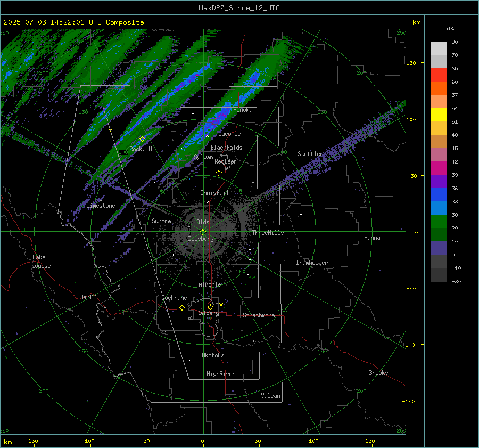The height and width of the screenshot is (448, 479).
Task: Click the dBZ legend heading
Action: click(x=451, y=29)
